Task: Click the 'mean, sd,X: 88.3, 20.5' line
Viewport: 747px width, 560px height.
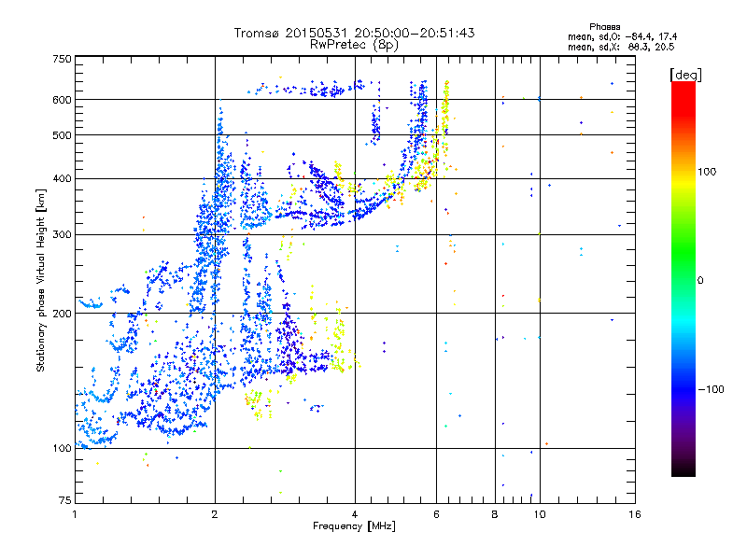Action: click(x=621, y=47)
